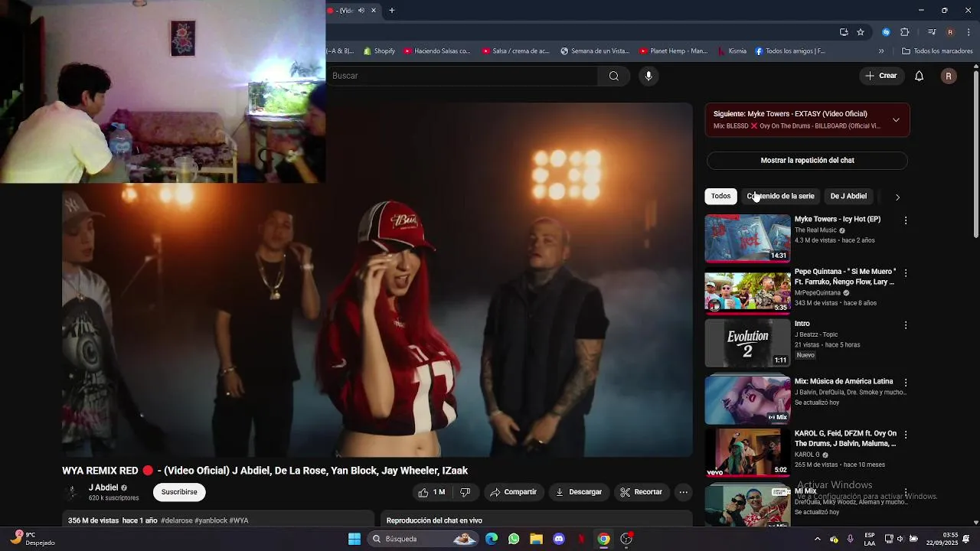Click the Shazam extension icon
The height and width of the screenshot is (551, 980).
click(x=886, y=32)
